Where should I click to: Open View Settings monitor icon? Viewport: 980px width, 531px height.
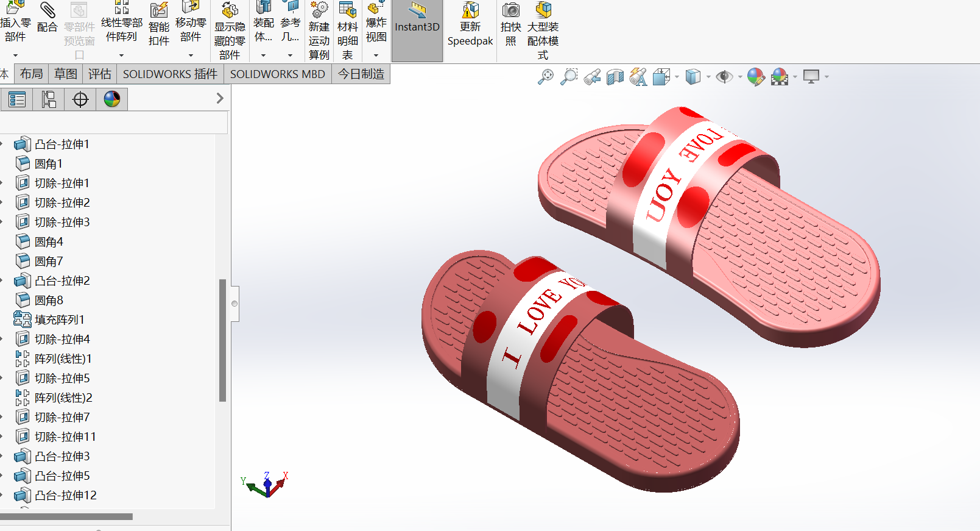point(811,77)
